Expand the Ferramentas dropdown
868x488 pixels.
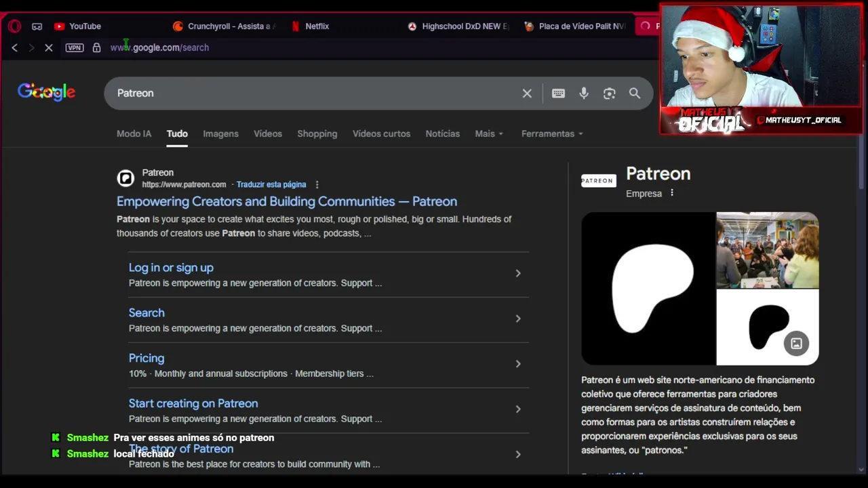tap(552, 134)
